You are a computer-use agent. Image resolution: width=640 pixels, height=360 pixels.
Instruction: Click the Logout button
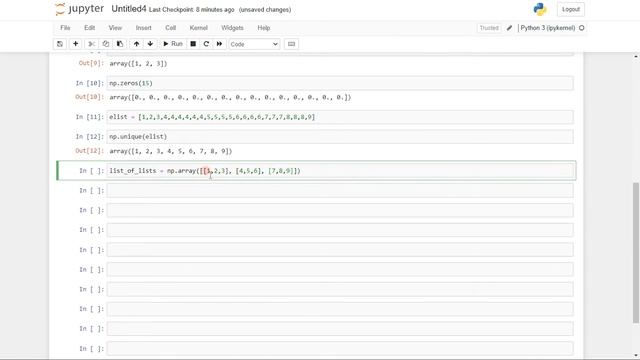571,9
